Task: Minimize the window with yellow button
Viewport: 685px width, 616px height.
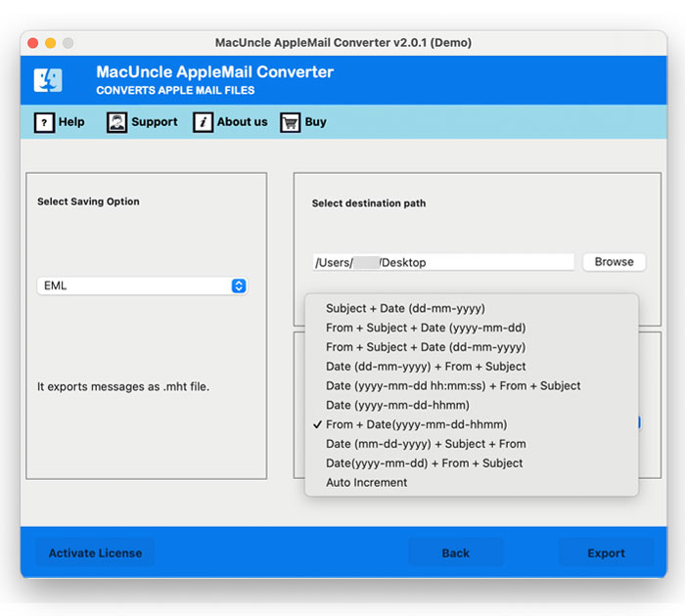Action: (x=50, y=43)
